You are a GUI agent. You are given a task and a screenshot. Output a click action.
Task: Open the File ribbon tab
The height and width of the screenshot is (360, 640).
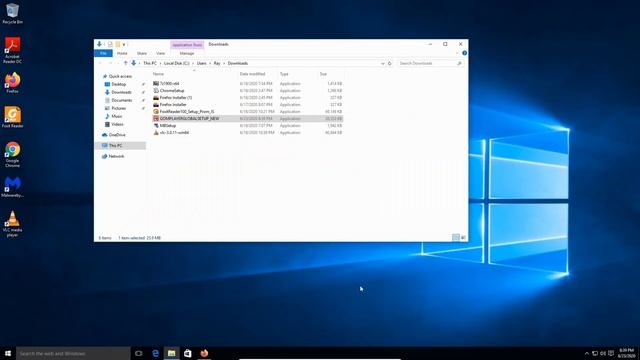(x=103, y=53)
